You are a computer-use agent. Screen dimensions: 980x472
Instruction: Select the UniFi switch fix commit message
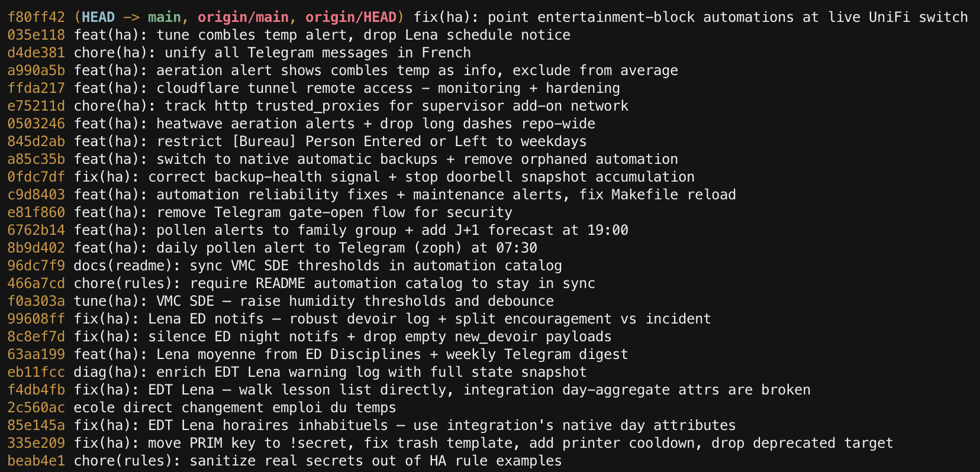coord(691,17)
